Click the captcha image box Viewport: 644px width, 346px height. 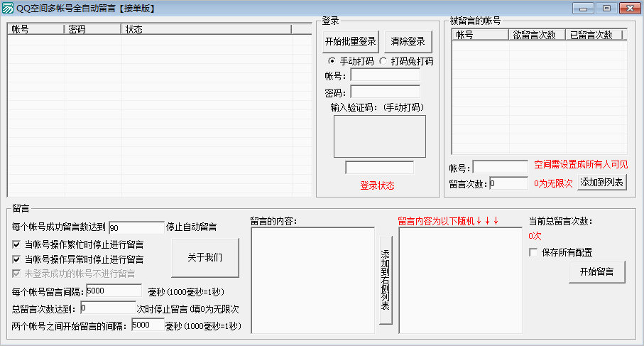point(379,136)
